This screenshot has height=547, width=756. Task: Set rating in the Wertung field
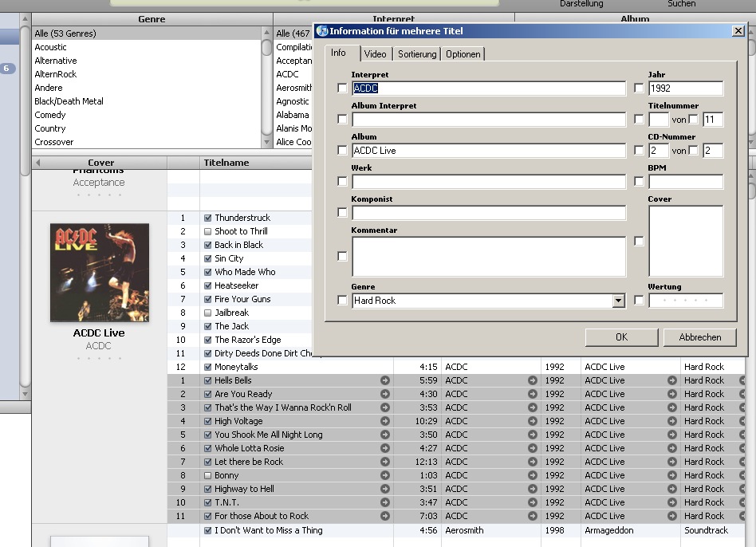(x=685, y=301)
